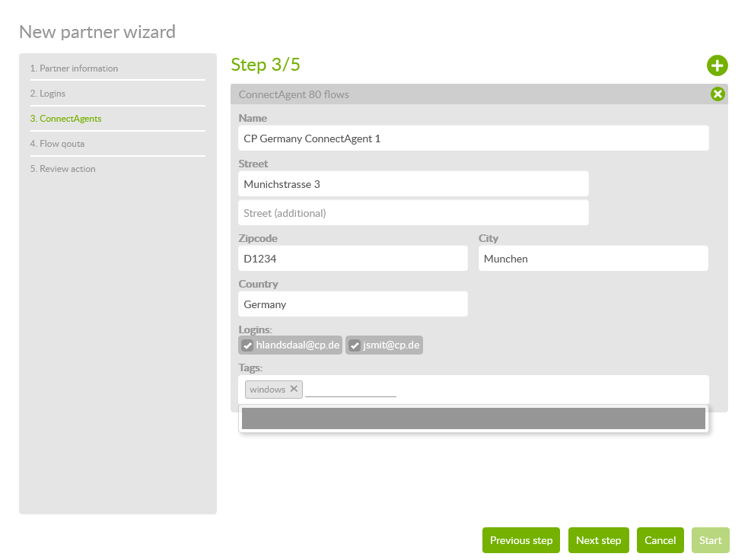Remove the windows tag with x
Image resolution: width=751 pixels, height=560 pixels.
pos(294,389)
